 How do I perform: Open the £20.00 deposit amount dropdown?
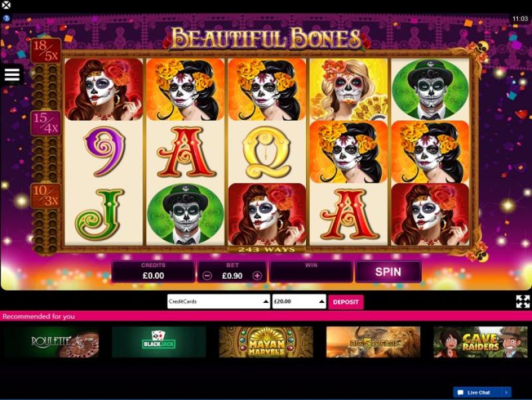[299, 301]
